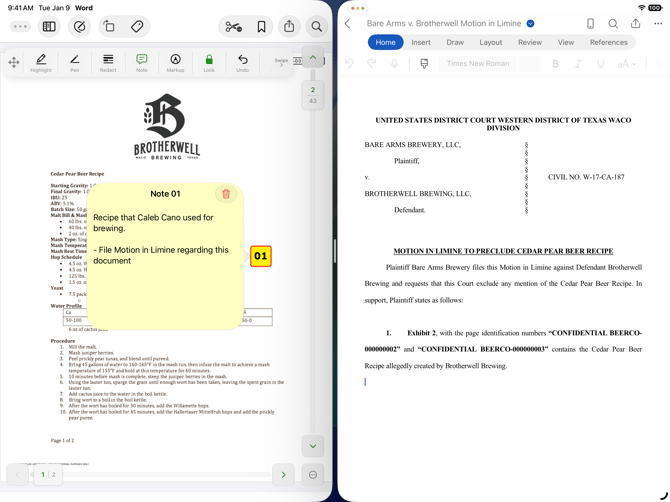
Task: Tap the yellow 01 note marker
Action: [261, 256]
